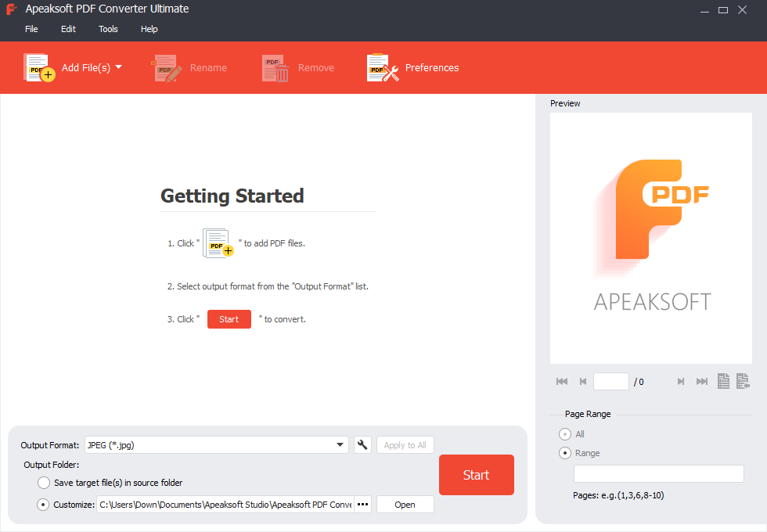
Task: Go to previous page in preview
Action: 583,382
